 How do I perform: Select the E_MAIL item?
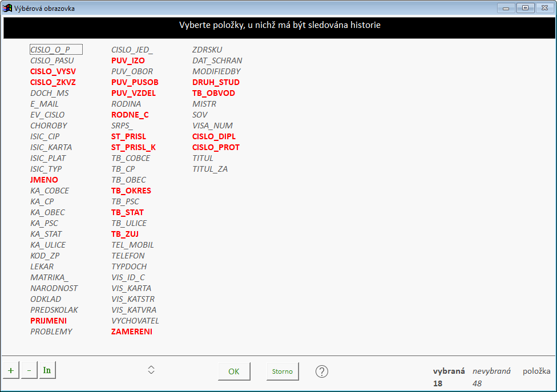click(x=45, y=104)
